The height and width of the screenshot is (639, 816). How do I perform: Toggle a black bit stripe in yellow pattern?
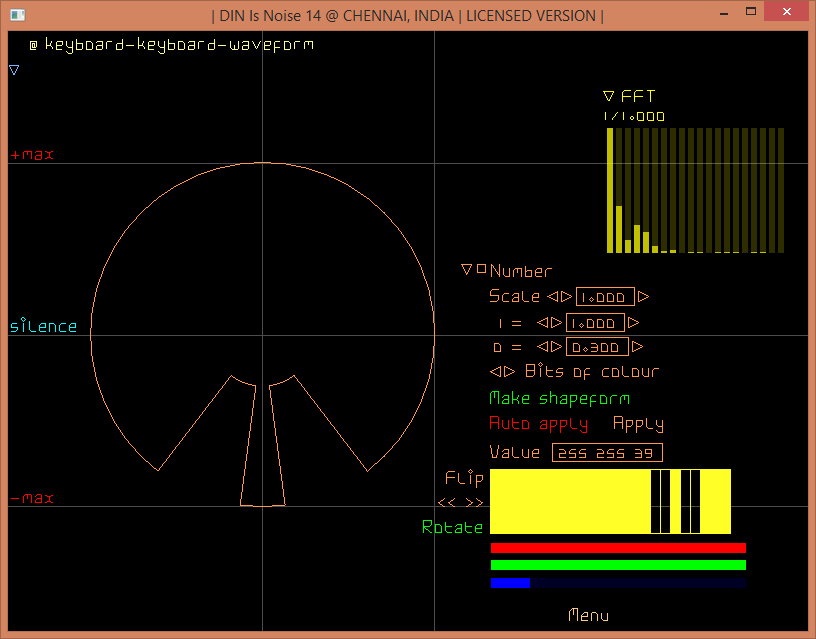pos(656,502)
